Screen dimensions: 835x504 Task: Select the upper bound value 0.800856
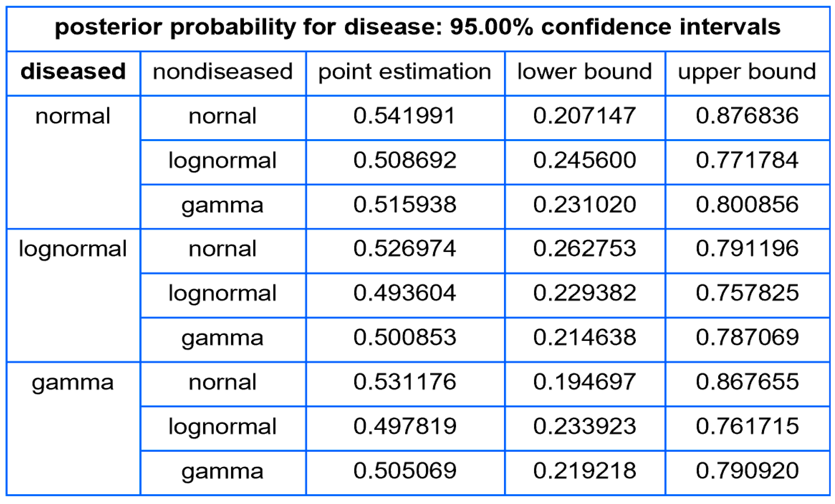pyautogui.click(x=747, y=204)
